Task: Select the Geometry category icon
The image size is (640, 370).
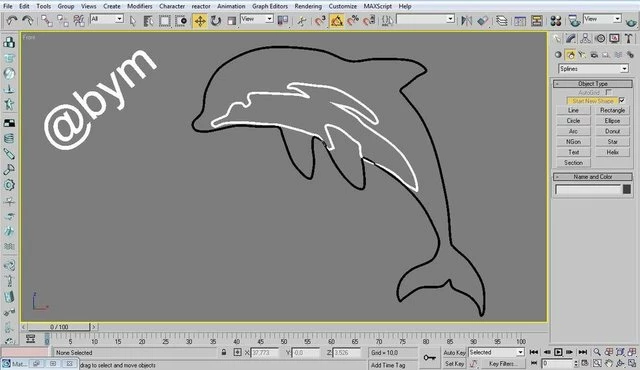Action: tap(558, 55)
